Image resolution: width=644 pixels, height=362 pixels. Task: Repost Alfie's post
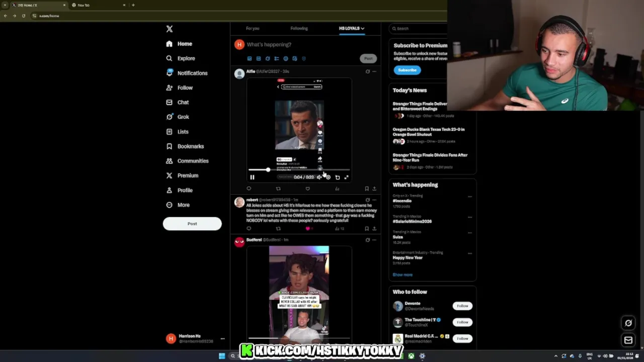click(x=278, y=189)
